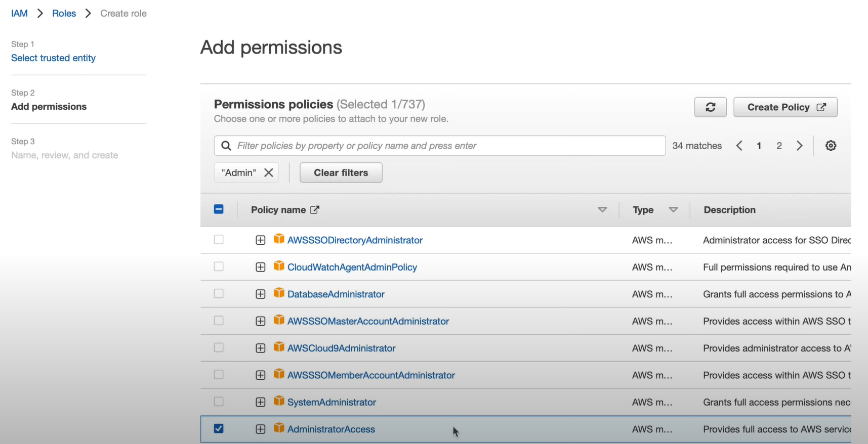The width and height of the screenshot is (868, 444).
Task: Click the refresh policies icon button
Action: [x=710, y=107]
